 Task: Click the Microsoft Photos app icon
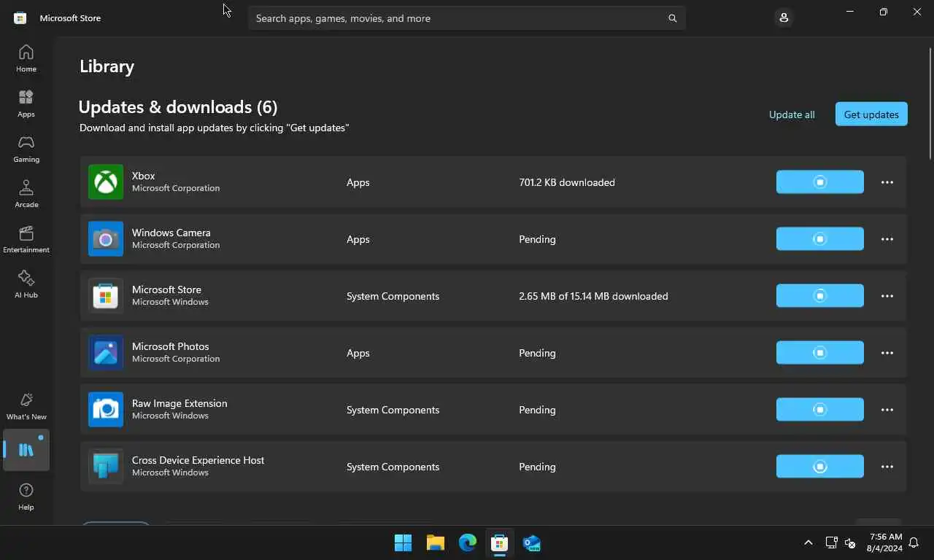pos(106,353)
